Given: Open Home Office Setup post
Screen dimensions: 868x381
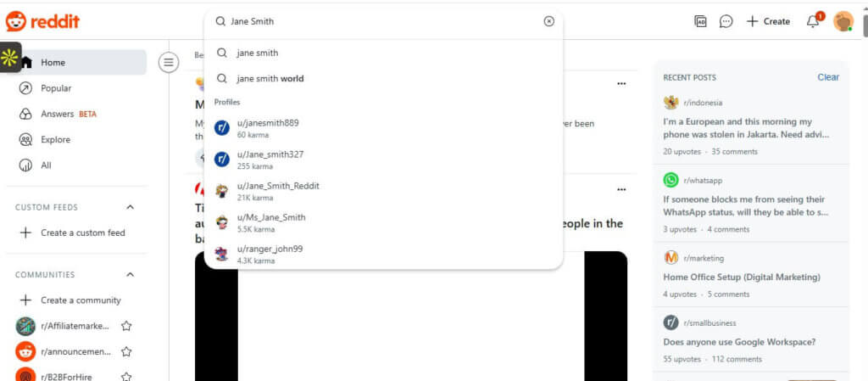Looking at the screenshot, I should coord(742,277).
